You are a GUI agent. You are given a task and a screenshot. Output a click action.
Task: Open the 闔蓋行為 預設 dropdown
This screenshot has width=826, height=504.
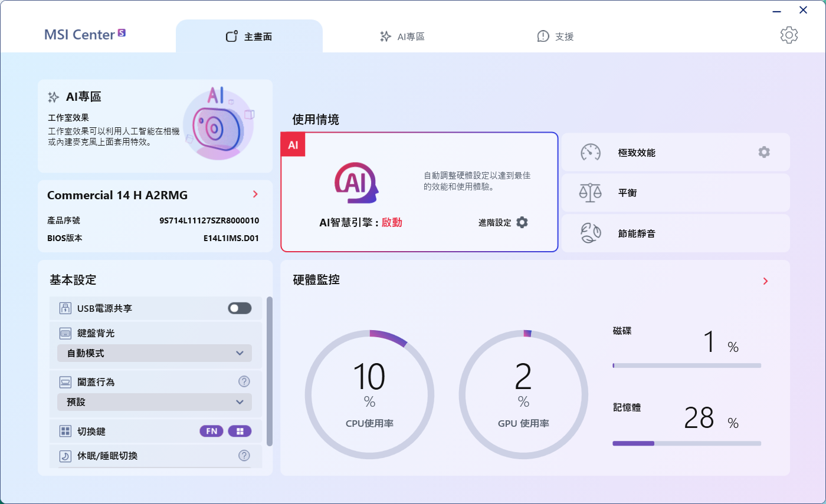point(155,402)
